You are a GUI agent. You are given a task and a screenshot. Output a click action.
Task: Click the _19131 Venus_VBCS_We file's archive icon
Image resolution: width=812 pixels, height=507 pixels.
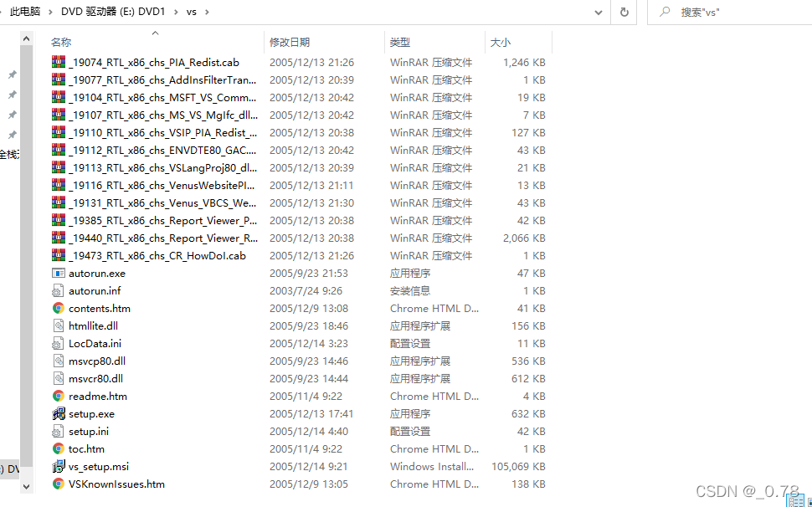coord(59,202)
